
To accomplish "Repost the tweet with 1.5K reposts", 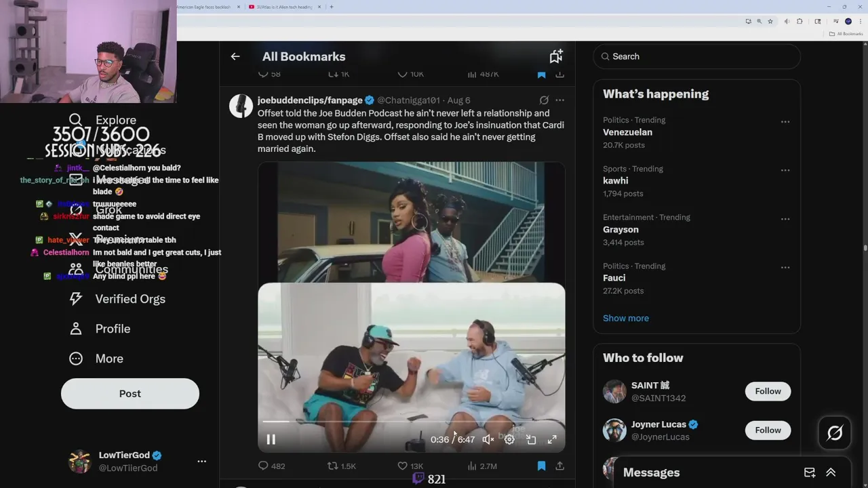I will (341, 466).
